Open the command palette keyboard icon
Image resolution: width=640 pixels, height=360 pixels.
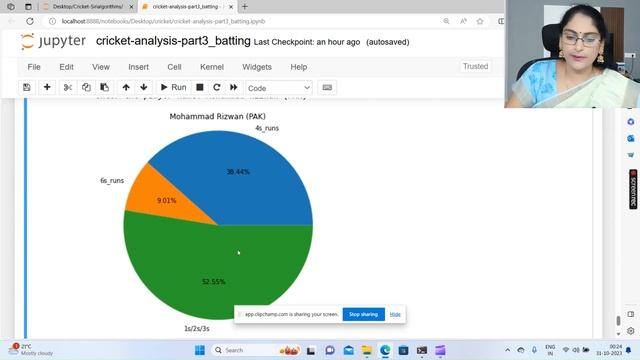(327, 87)
